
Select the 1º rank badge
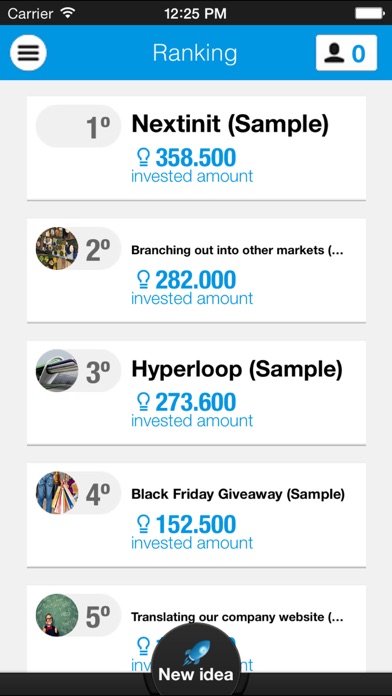(78, 127)
